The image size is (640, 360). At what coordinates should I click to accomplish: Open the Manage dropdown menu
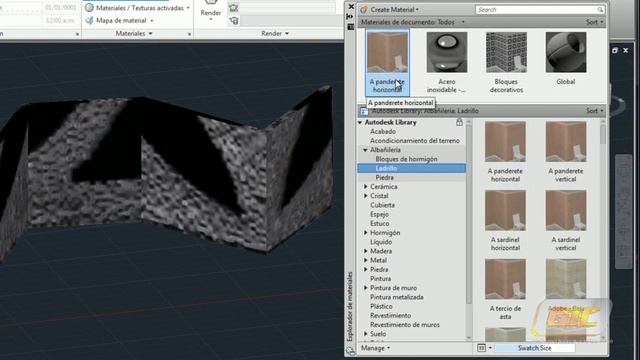click(375, 348)
